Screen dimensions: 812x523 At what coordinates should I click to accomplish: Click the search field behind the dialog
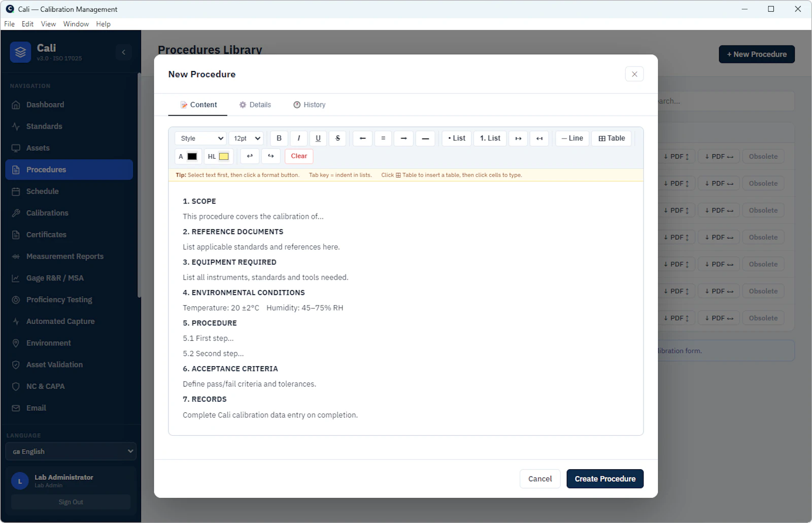point(726,101)
